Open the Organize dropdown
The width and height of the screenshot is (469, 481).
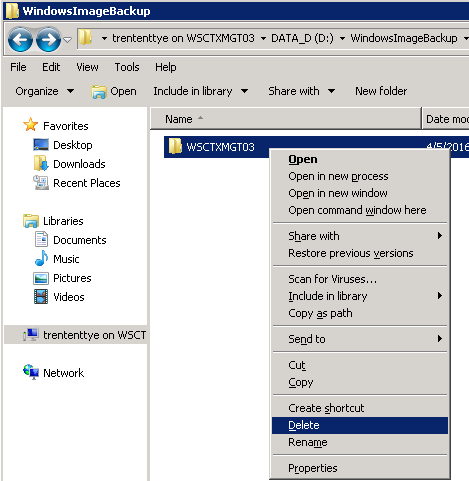[45, 91]
